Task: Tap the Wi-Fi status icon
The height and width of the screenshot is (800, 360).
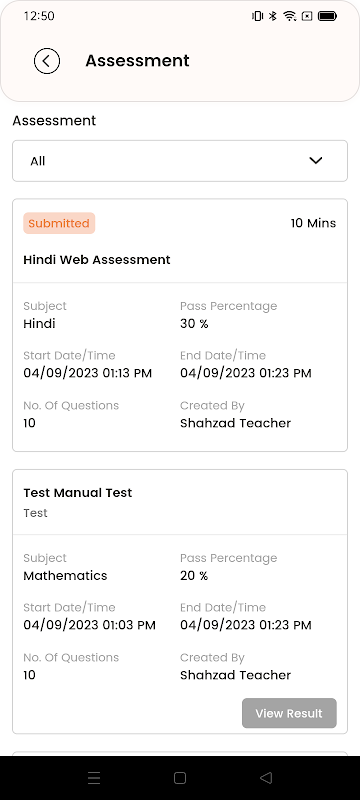Action: coord(290,16)
